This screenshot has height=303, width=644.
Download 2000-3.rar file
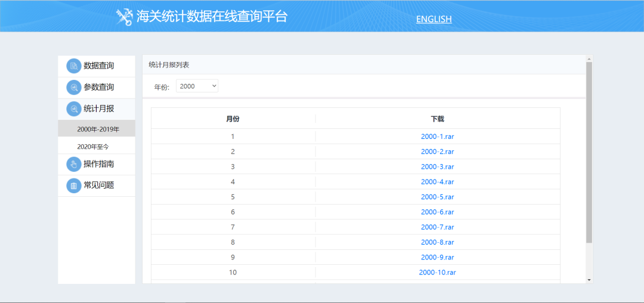tap(438, 166)
